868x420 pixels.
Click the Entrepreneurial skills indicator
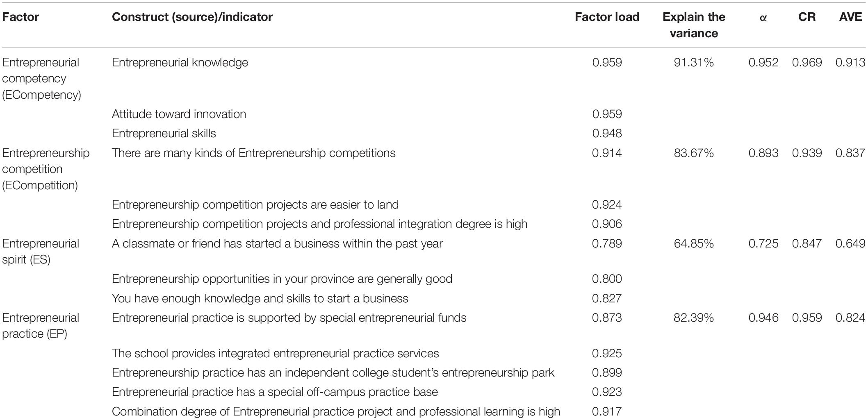tap(164, 133)
